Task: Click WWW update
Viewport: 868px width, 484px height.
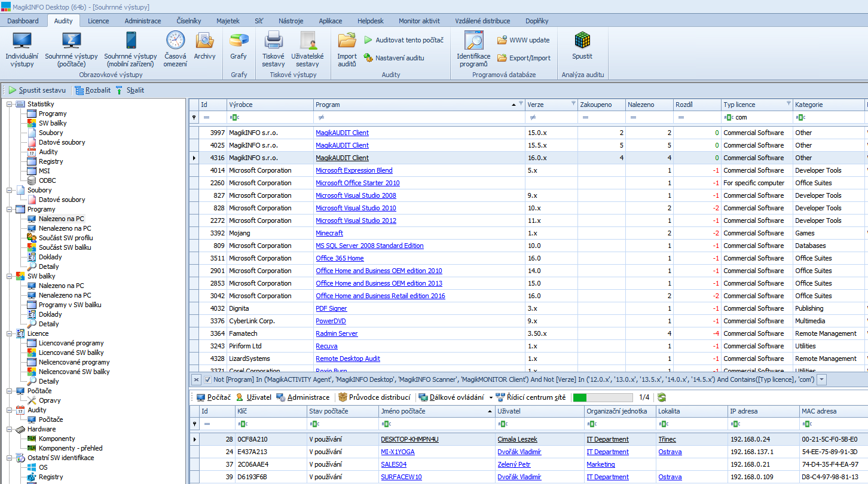Action: click(x=524, y=40)
